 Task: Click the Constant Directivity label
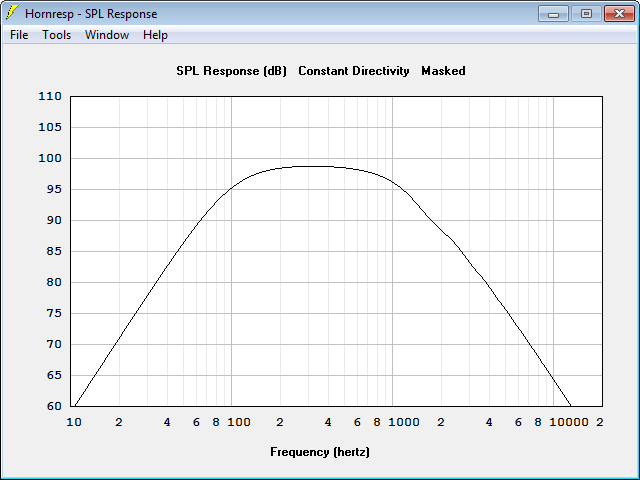tap(353, 71)
